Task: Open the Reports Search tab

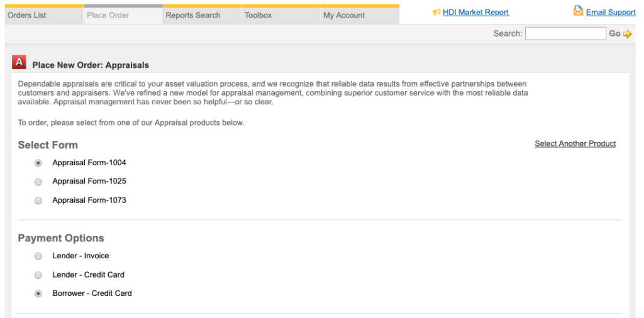Action: 193,15
